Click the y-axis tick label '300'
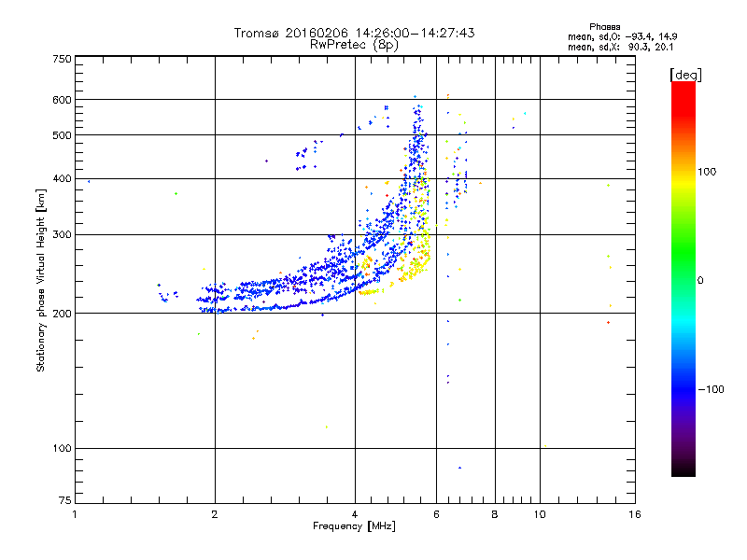747x560 pixels. 62,235
